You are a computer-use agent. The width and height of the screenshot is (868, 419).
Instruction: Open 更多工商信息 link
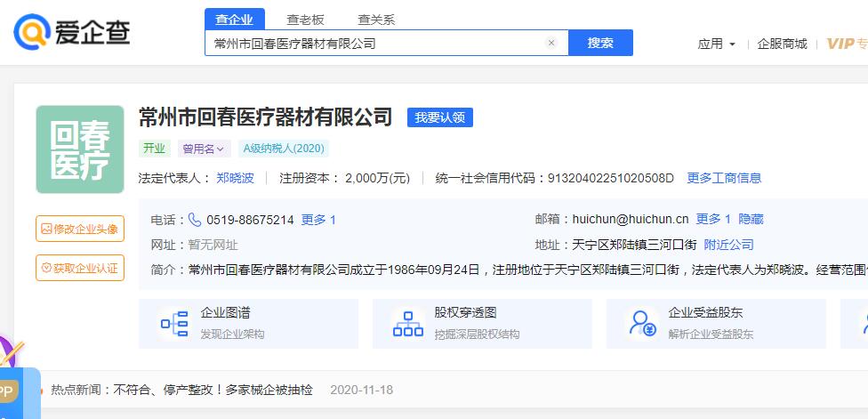click(724, 178)
